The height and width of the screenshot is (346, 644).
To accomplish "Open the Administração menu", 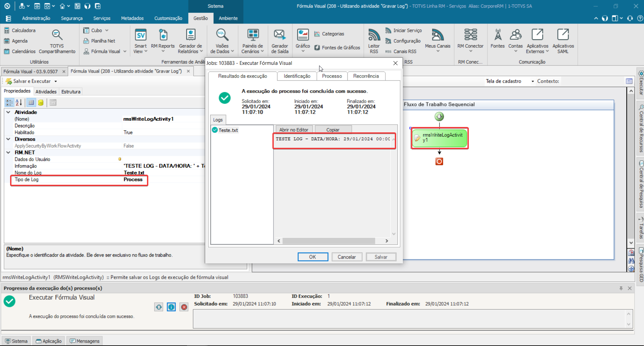I will pos(36,18).
